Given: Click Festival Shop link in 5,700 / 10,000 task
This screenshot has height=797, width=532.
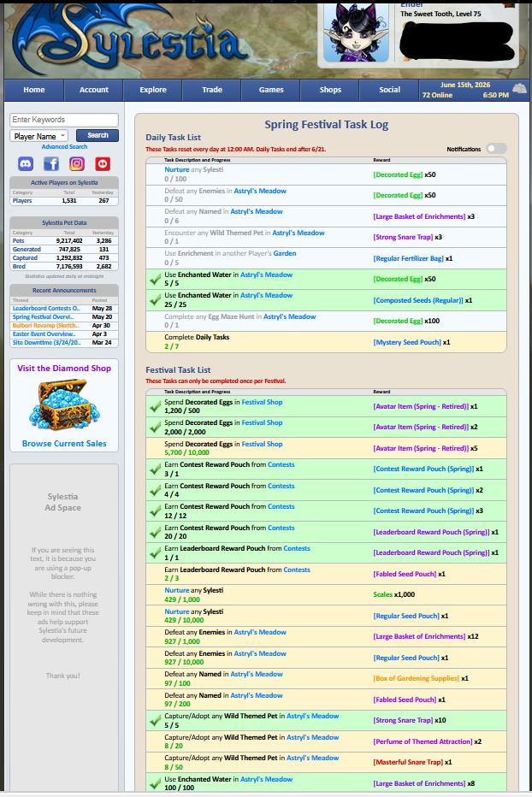Looking at the screenshot, I should click(x=262, y=444).
